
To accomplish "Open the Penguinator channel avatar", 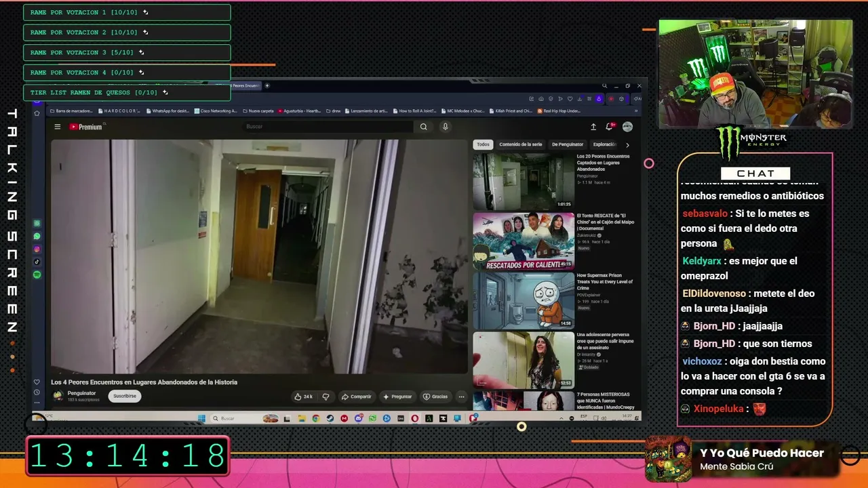I will pos(58,396).
